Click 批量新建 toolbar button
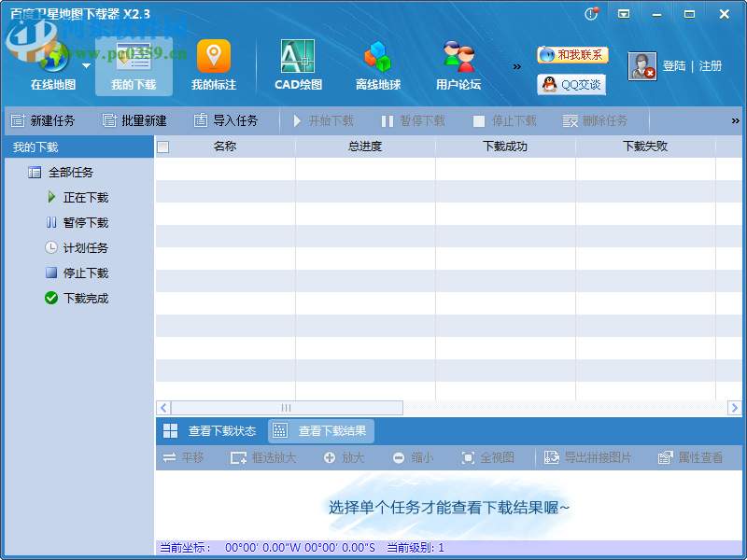The height and width of the screenshot is (560, 747). coord(134,121)
